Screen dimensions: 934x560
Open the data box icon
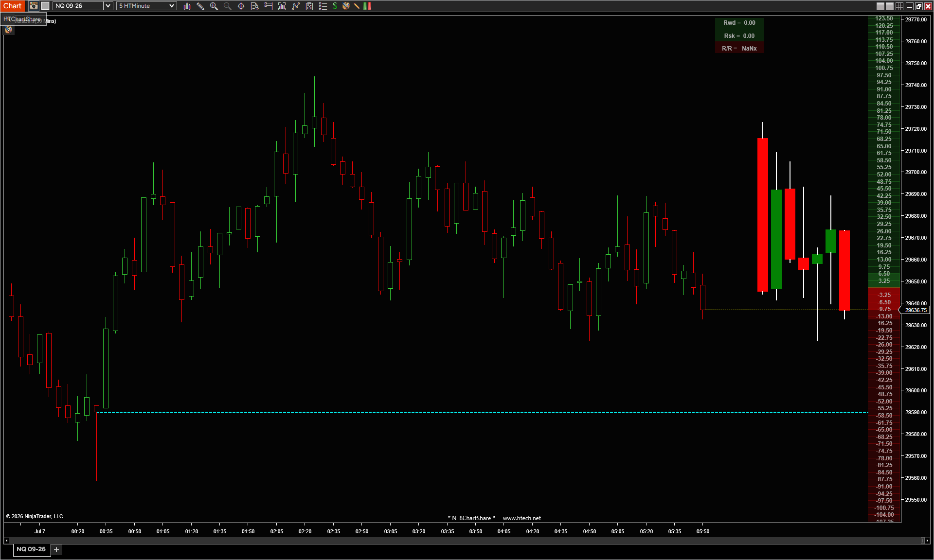(x=254, y=6)
